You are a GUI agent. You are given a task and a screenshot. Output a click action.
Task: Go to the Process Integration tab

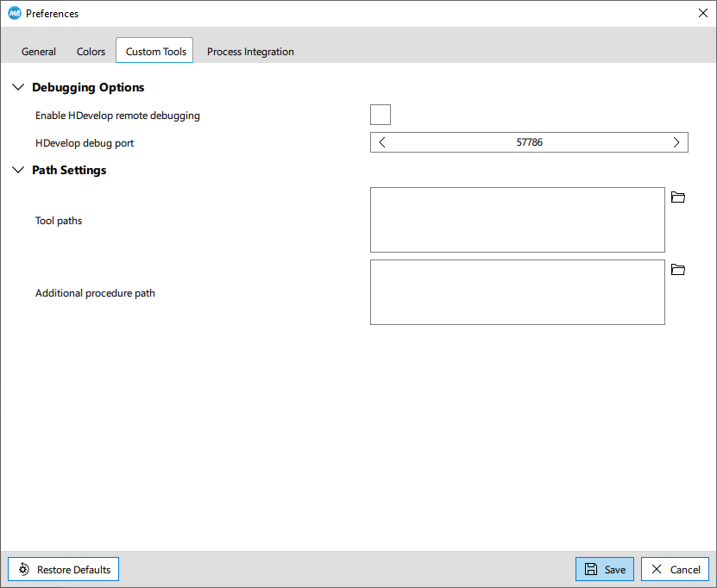(250, 52)
